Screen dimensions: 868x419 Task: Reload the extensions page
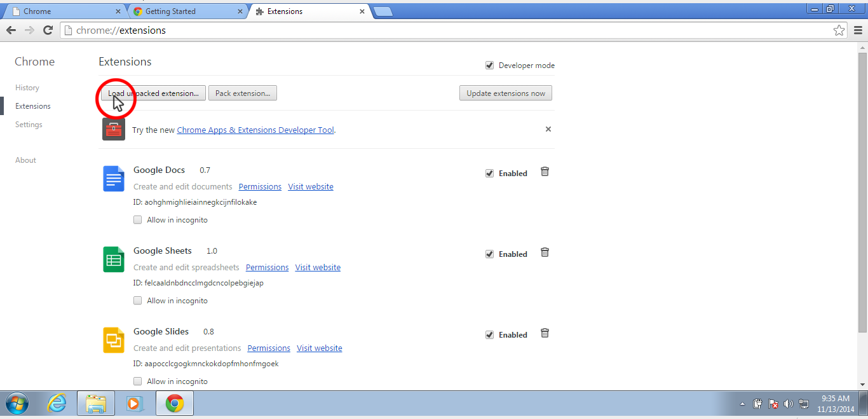point(48,30)
